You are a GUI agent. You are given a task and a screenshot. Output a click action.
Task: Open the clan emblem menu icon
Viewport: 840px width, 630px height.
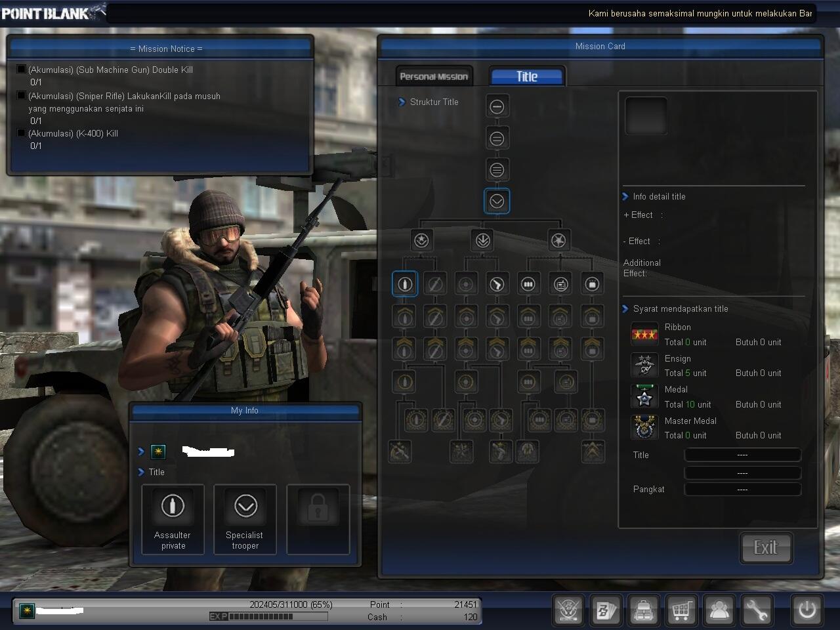[568, 610]
